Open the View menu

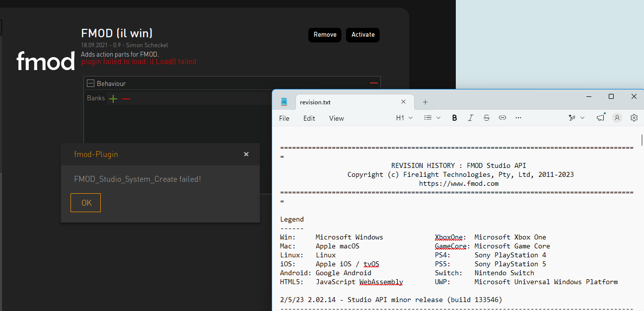click(x=336, y=118)
